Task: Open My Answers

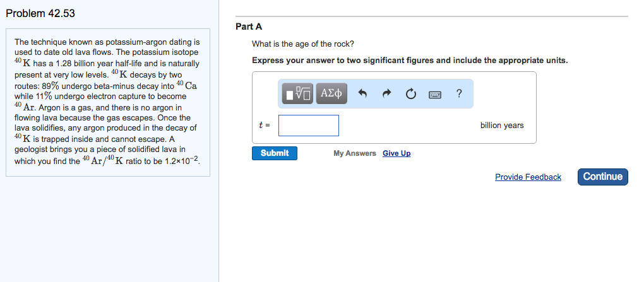Action: [354, 153]
